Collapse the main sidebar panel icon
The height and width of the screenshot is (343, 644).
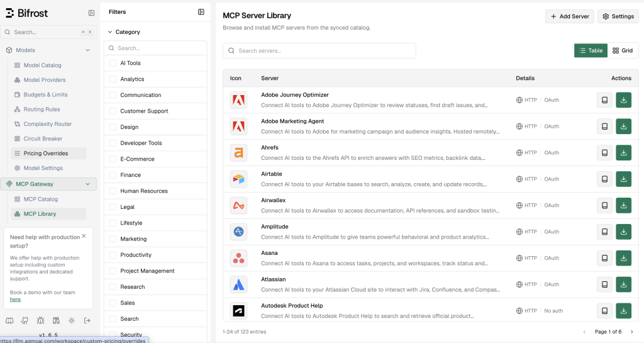click(x=92, y=13)
